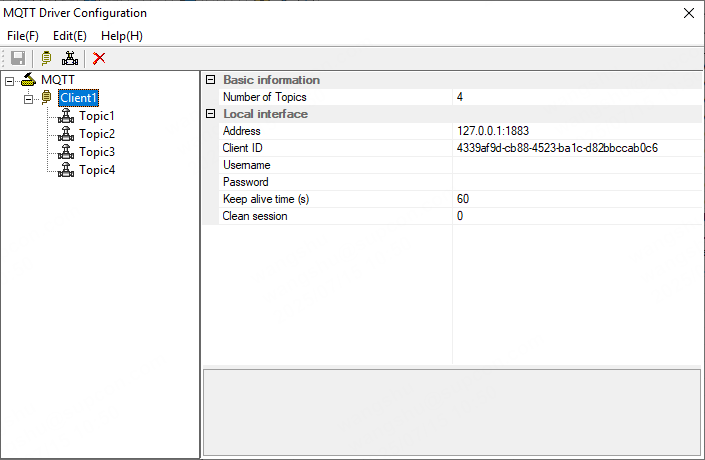This screenshot has height=460, width=705.
Task: Select the Address property label
Action: point(241,131)
